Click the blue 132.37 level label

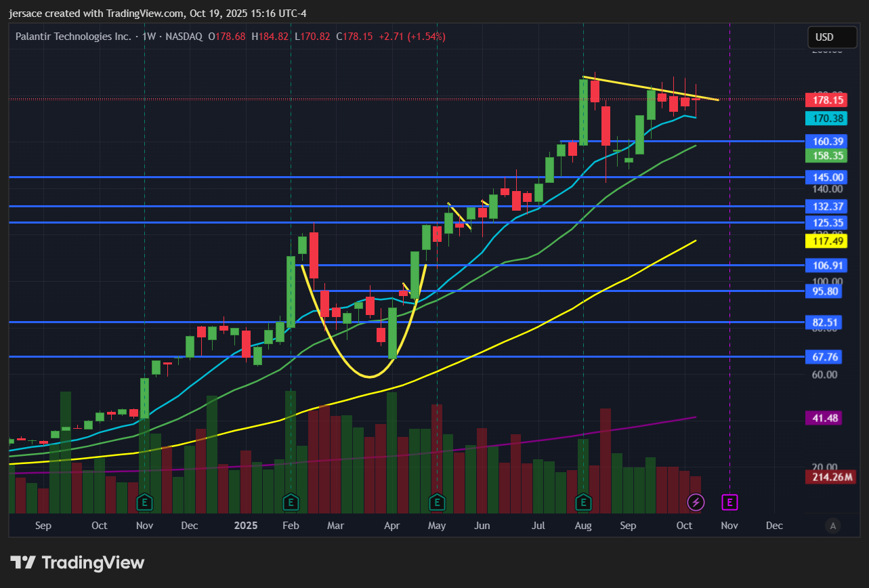click(826, 207)
